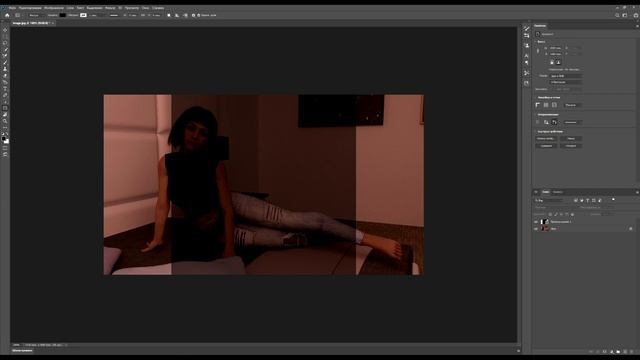The image size is (640, 360).
Task: Toggle lock transparent pixels
Action: click(550, 214)
